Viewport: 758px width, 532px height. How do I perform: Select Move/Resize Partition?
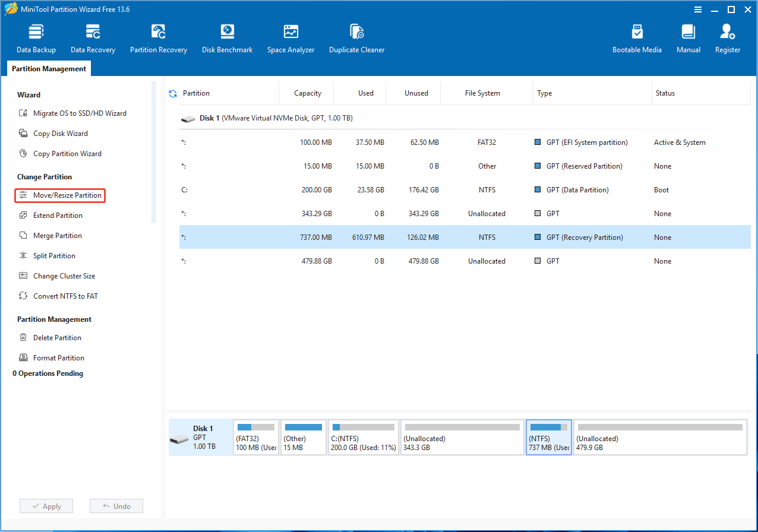pos(59,195)
